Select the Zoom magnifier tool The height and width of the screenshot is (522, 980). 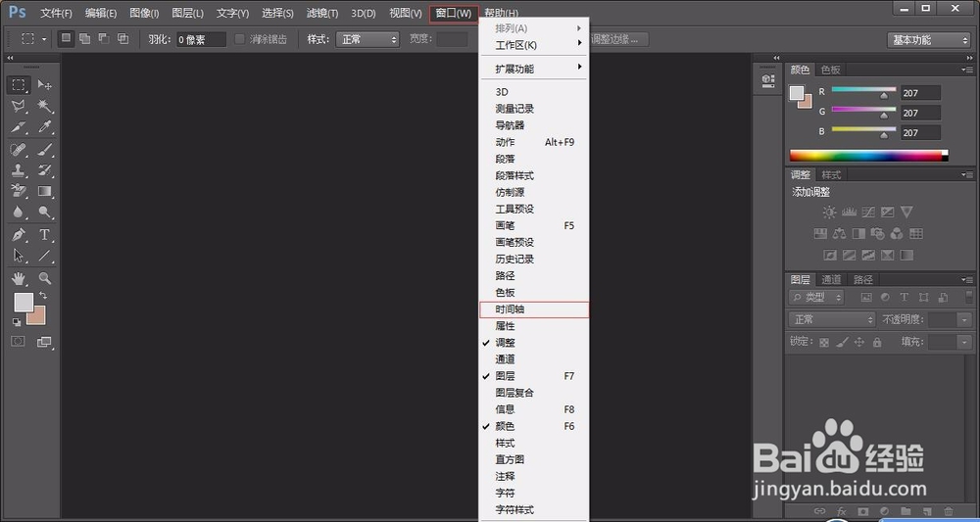(44, 278)
